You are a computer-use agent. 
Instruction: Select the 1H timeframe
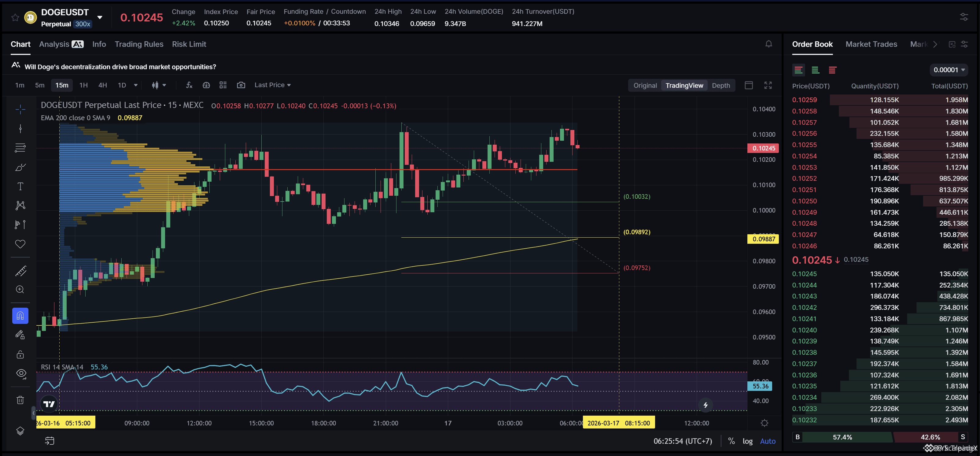(x=83, y=85)
